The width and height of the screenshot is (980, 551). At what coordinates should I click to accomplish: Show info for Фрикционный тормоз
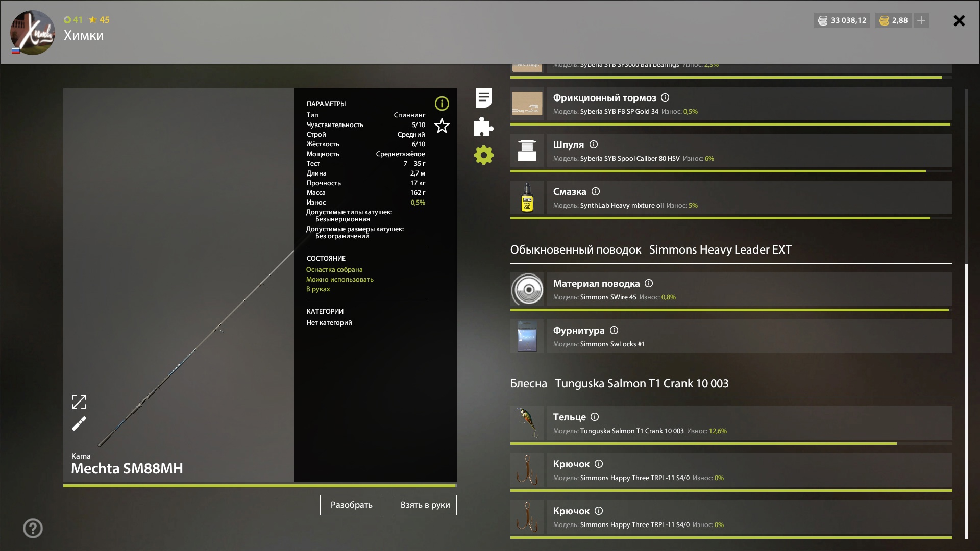665,97
